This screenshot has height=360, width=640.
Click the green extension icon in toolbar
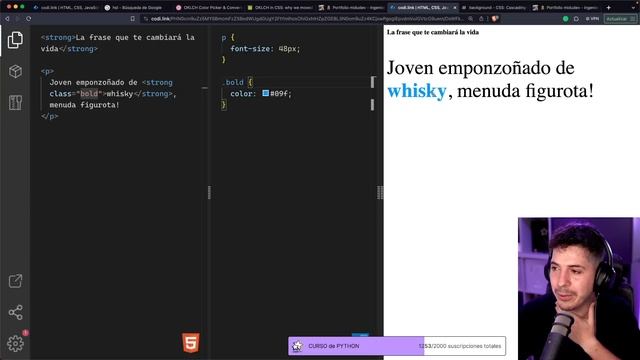coord(565,19)
